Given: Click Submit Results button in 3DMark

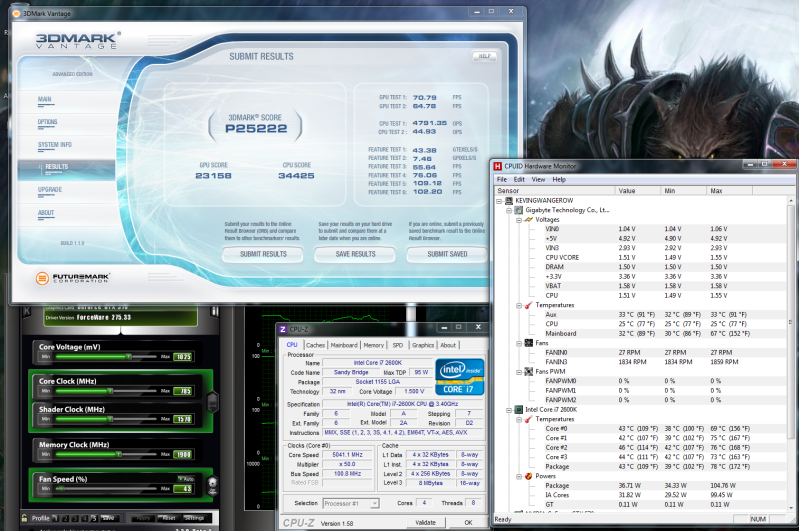Looking at the screenshot, I should (x=263, y=254).
